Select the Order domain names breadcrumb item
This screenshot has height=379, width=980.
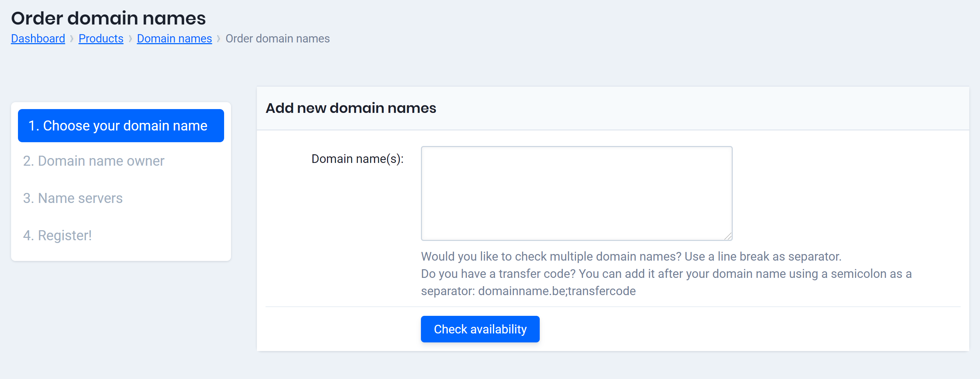click(277, 38)
